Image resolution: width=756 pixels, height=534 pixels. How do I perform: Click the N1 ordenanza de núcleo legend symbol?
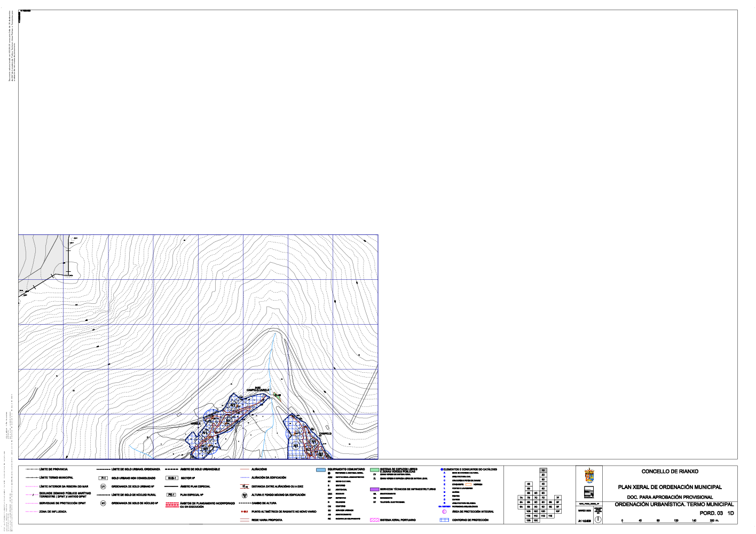tap(104, 503)
